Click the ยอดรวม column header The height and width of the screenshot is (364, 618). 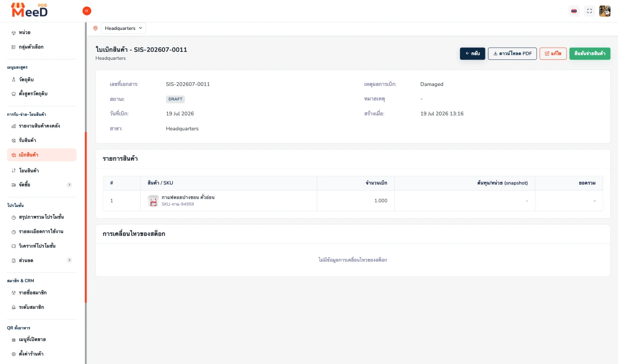pos(569,183)
